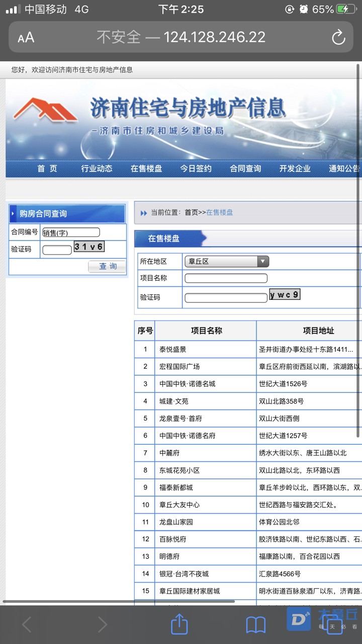Open project 福泰新都城
The height and width of the screenshot is (644, 362).
click(x=176, y=488)
